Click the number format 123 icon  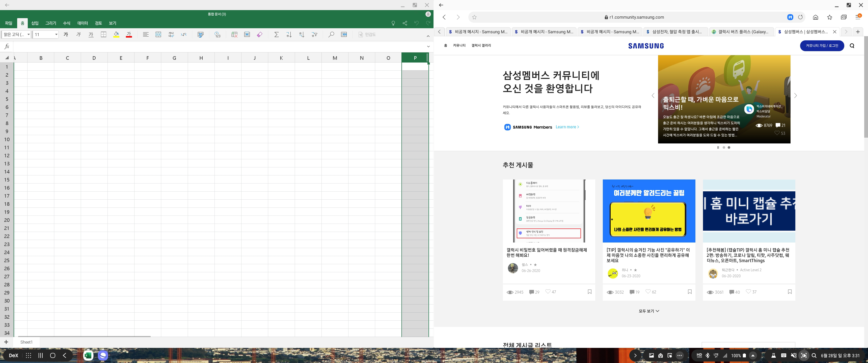[x=217, y=34]
